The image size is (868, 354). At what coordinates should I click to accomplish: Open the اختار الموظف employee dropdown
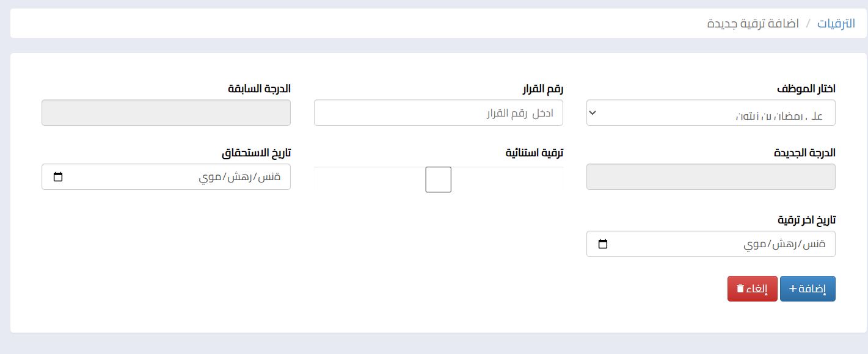point(710,113)
